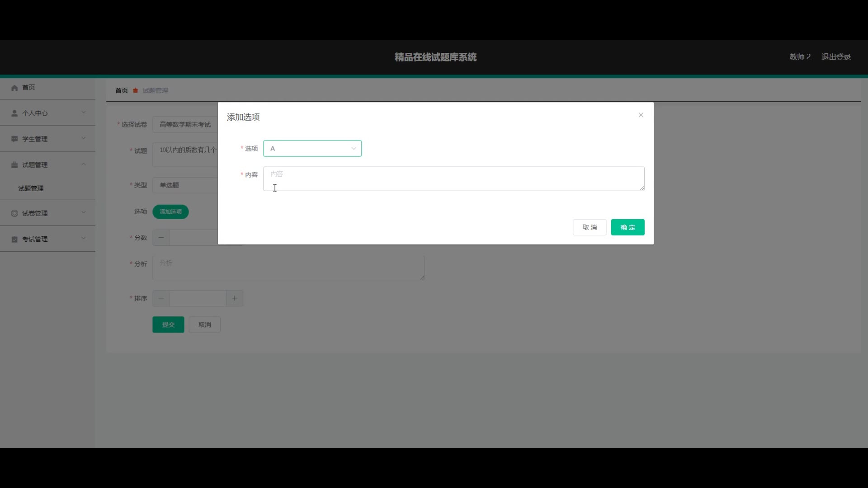Click the 学生管理 sidebar icon
The width and height of the screenshot is (868, 488).
[14, 139]
